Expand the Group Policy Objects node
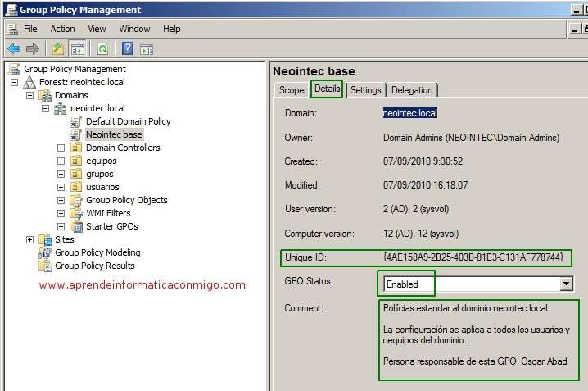The height and width of the screenshot is (391, 588). 61,200
